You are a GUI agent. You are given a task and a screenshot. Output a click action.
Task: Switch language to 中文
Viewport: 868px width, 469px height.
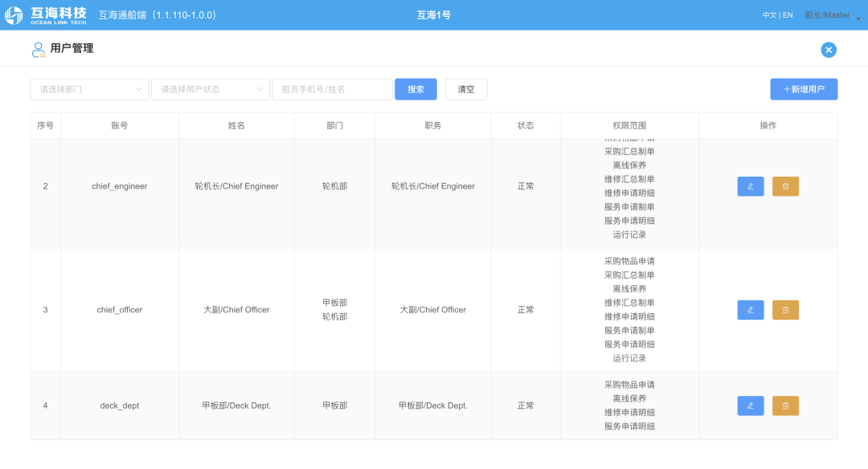click(769, 15)
